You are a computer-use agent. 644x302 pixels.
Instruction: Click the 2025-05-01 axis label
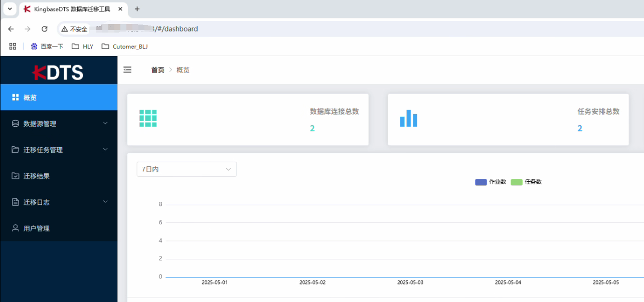coord(215,282)
